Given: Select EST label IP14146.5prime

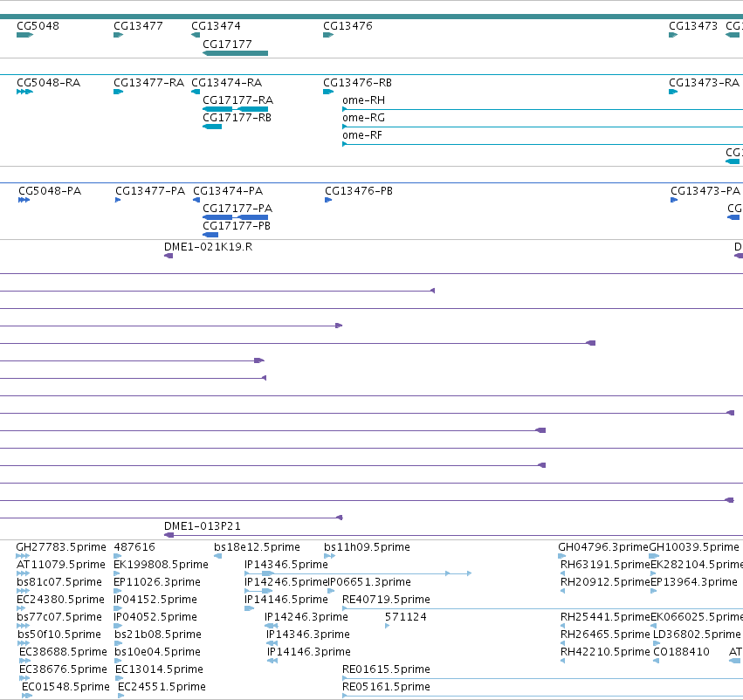Looking at the screenshot, I should coord(286,600).
